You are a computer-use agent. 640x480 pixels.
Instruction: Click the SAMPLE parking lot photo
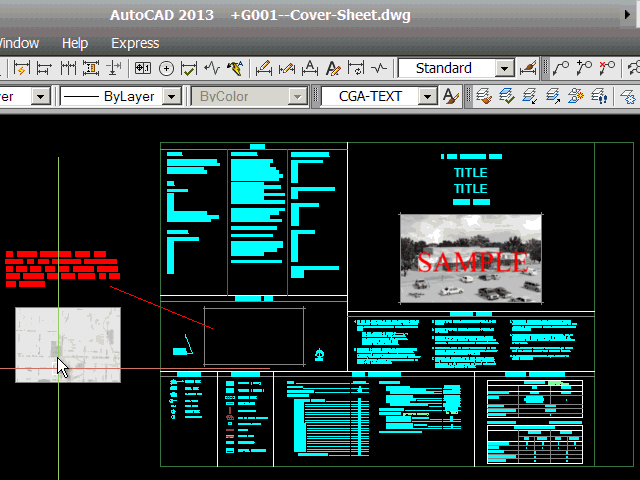(x=470, y=258)
